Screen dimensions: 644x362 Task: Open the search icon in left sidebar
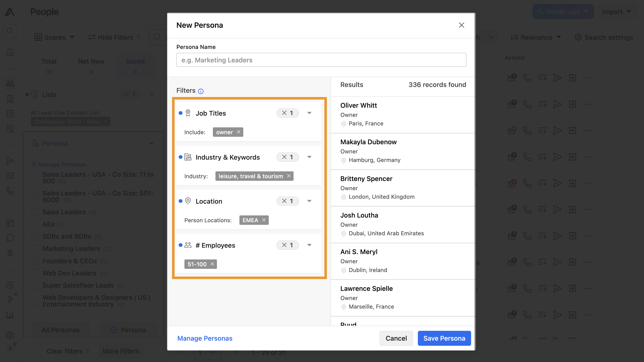(10, 31)
